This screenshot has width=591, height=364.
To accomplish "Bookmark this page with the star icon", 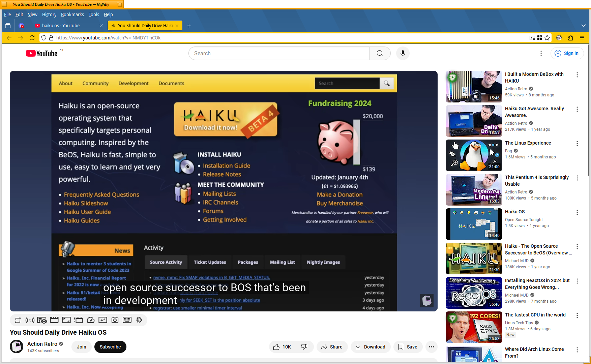I will tap(547, 38).
